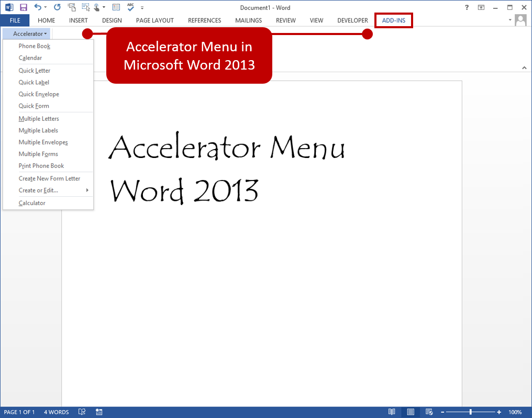The height and width of the screenshot is (418, 532).
Task: Open the FILE tab
Action: pos(15,20)
